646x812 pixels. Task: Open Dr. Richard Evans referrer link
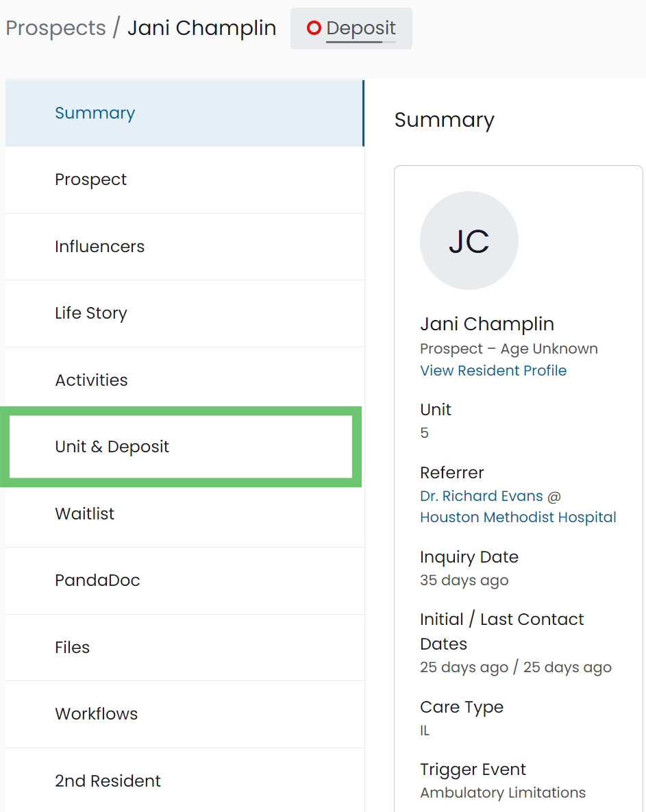482,496
